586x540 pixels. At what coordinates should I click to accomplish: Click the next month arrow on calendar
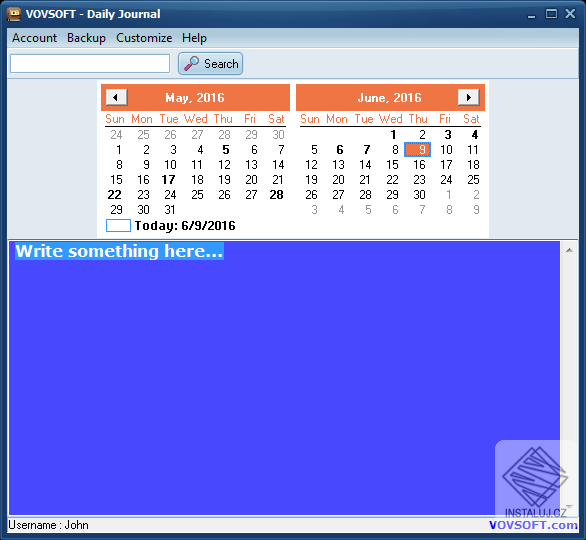tap(469, 98)
